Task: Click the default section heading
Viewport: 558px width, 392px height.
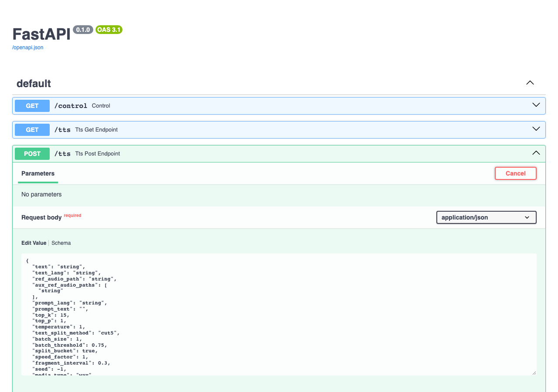Action: (34, 83)
